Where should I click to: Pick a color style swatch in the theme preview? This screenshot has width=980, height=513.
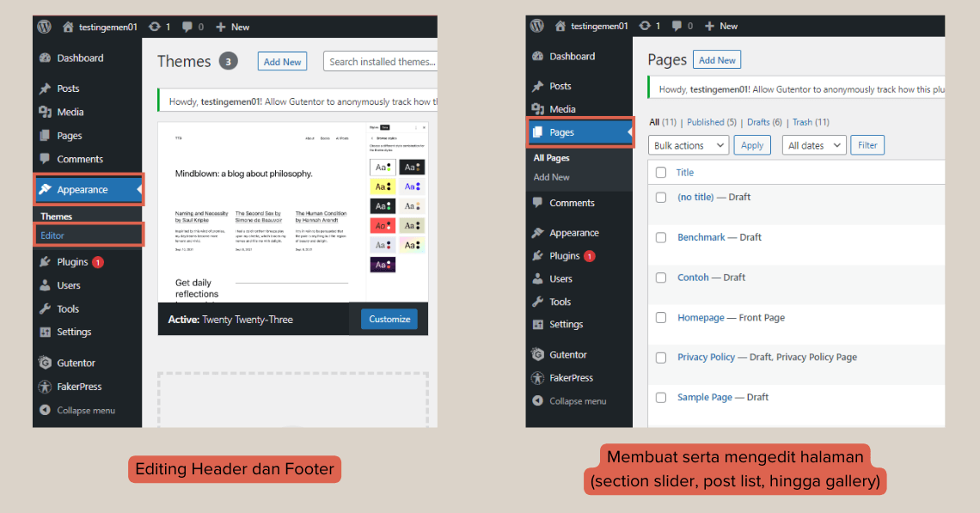pos(383,166)
